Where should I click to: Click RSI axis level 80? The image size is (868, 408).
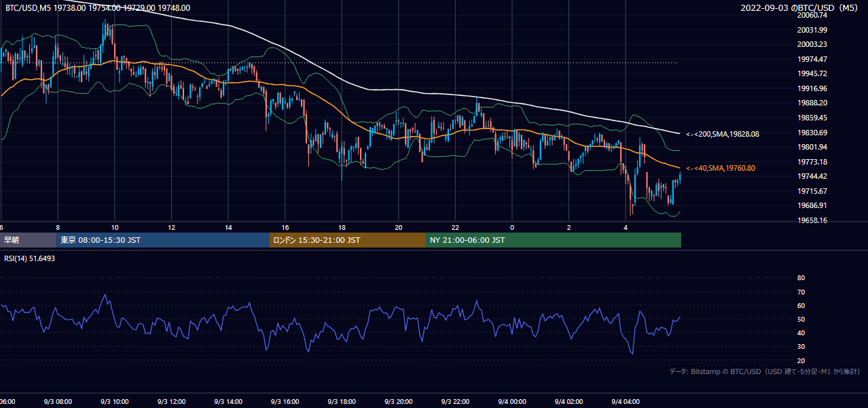pos(801,278)
